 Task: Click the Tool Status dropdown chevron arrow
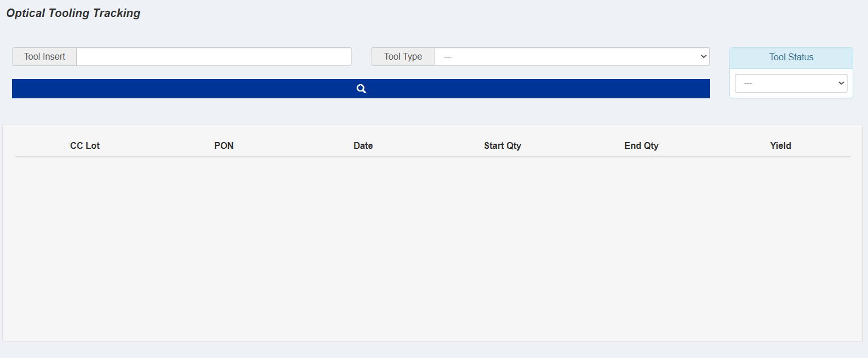click(x=841, y=83)
